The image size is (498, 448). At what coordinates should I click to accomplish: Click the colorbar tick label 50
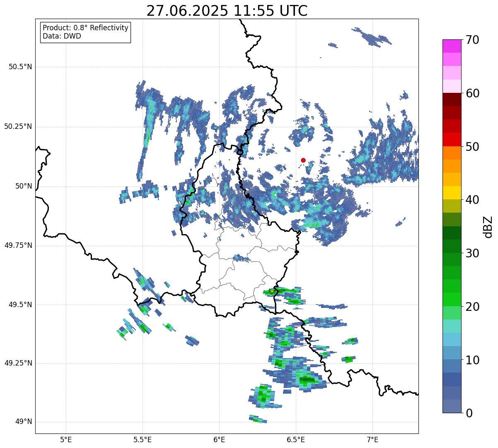pyautogui.click(x=472, y=147)
